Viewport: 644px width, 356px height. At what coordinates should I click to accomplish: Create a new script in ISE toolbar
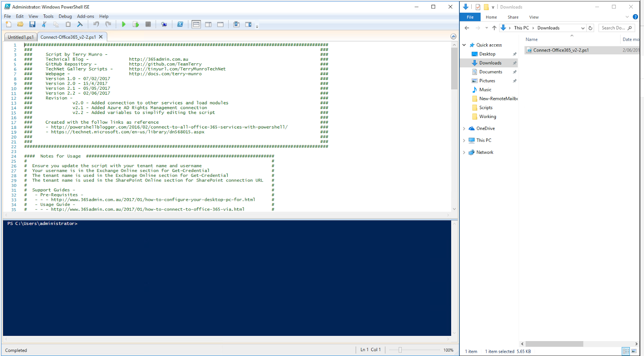coord(8,25)
